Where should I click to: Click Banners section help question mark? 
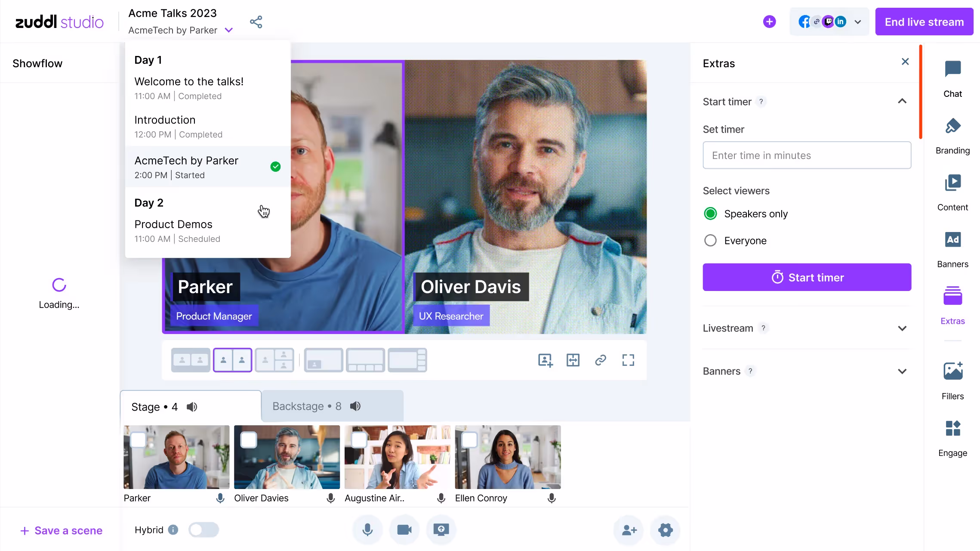(x=750, y=371)
